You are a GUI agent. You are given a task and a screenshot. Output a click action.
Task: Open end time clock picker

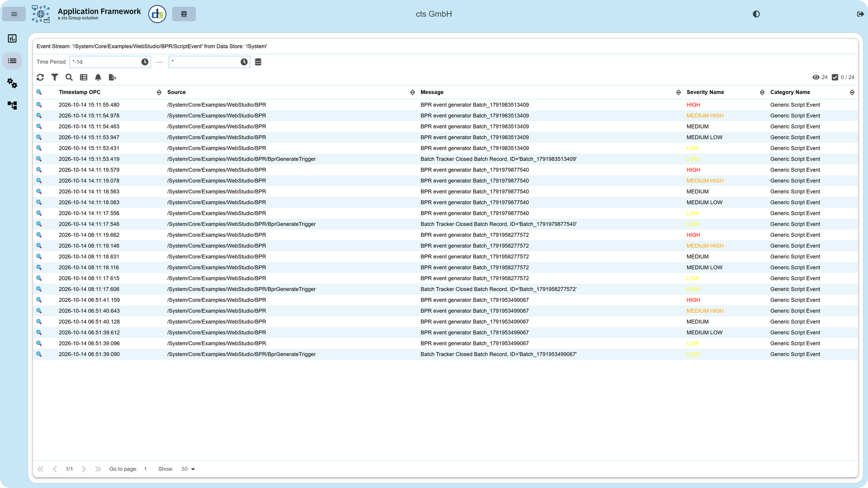[244, 62]
